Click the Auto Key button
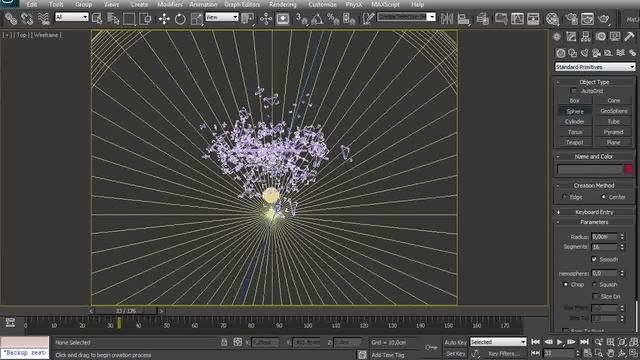 455,342
